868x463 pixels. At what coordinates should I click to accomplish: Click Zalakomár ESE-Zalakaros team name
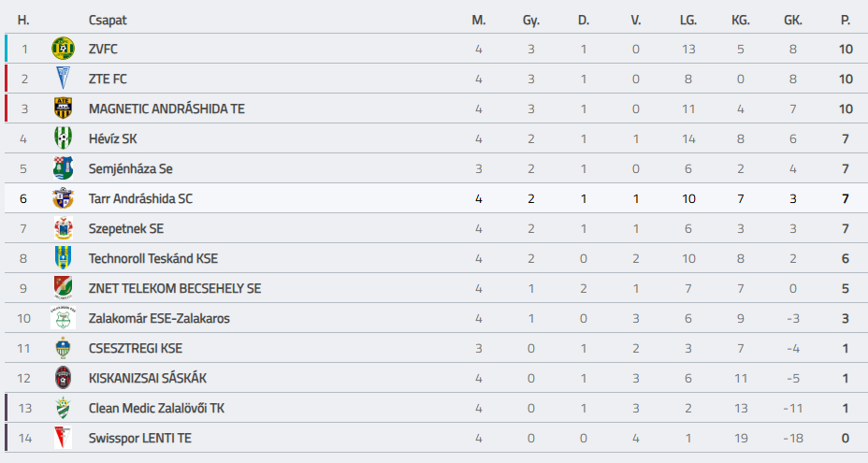coord(159,318)
